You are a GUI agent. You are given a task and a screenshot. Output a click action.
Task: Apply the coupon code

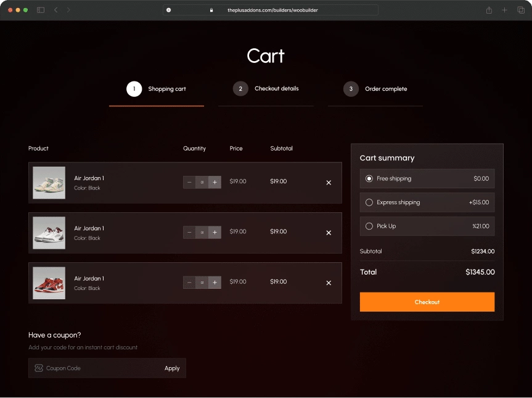(x=172, y=368)
